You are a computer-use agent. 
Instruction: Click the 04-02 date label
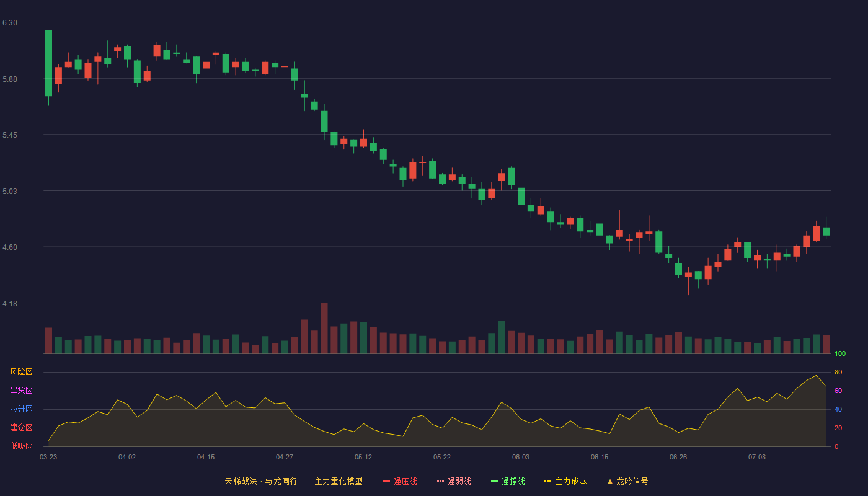pyautogui.click(x=127, y=457)
